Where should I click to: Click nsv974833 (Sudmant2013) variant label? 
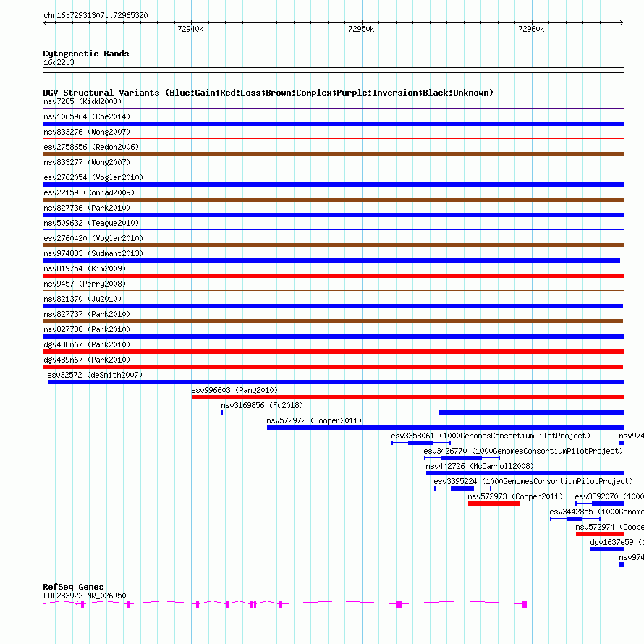pos(93,253)
